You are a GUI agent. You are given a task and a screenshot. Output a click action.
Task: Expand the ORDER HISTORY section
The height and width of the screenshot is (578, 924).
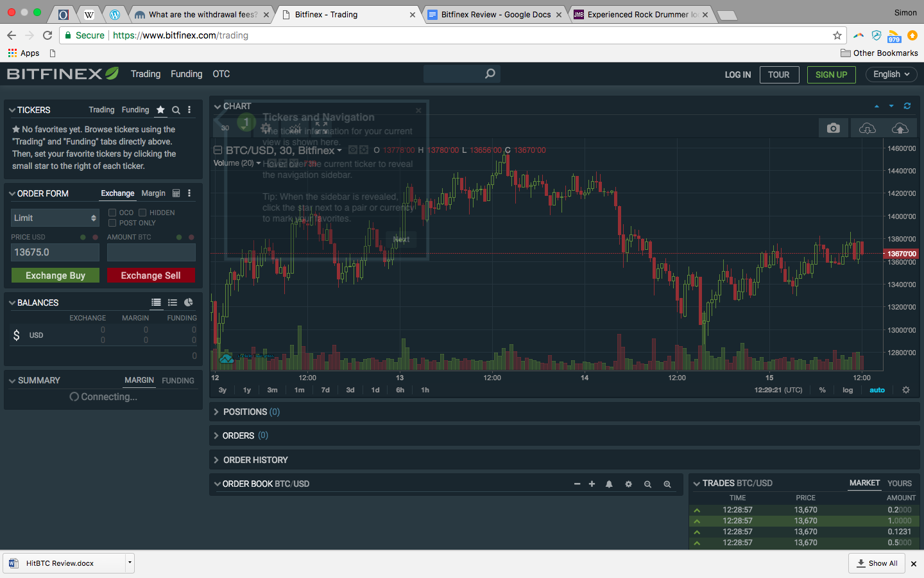[x=216, y=460]
